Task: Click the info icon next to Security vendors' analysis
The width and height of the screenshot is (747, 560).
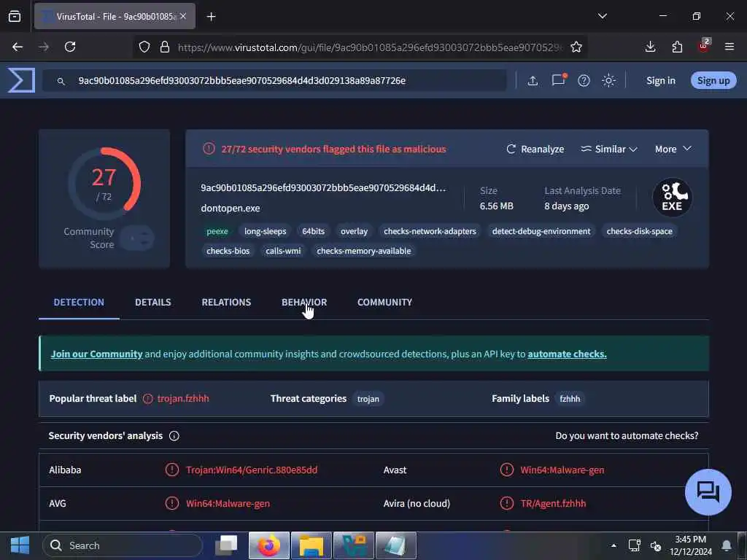Action: pyautogui.click(x=174, y=436)
